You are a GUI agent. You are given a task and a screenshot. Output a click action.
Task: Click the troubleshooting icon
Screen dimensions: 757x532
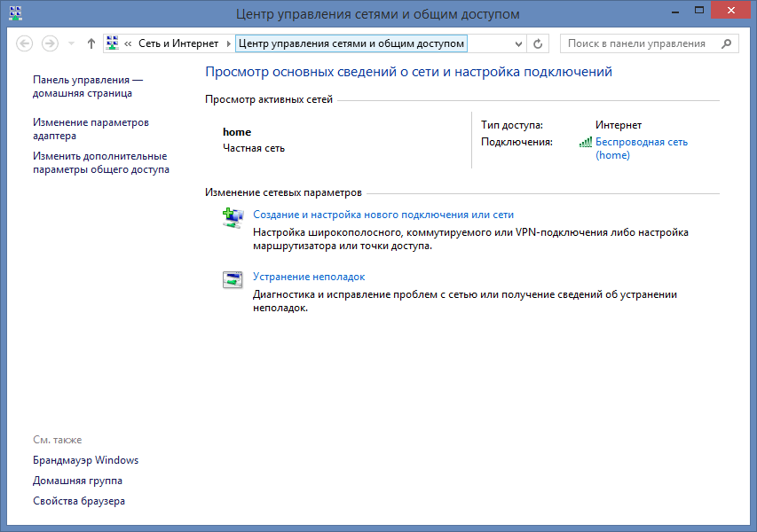(232, 280)
